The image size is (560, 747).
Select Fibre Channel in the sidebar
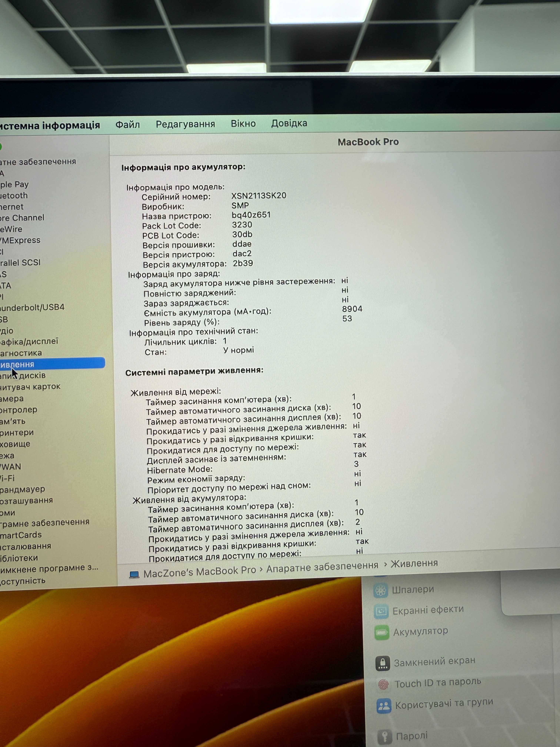(x=22, y=218)
